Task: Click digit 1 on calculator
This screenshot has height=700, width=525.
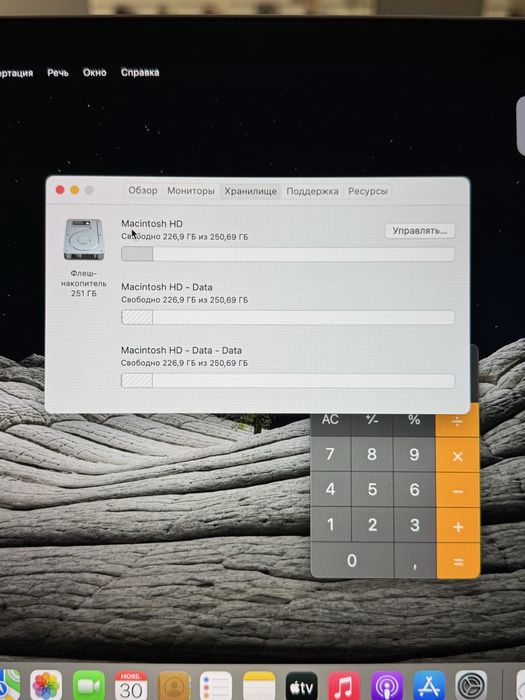Action: pyautogui.click(x=330, y=525)
